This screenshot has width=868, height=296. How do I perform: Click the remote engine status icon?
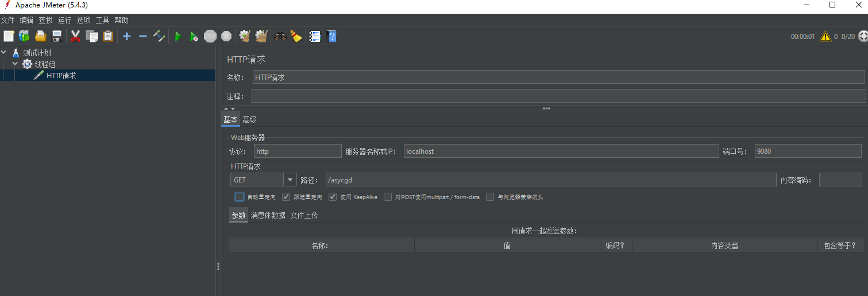coord(862,36)
